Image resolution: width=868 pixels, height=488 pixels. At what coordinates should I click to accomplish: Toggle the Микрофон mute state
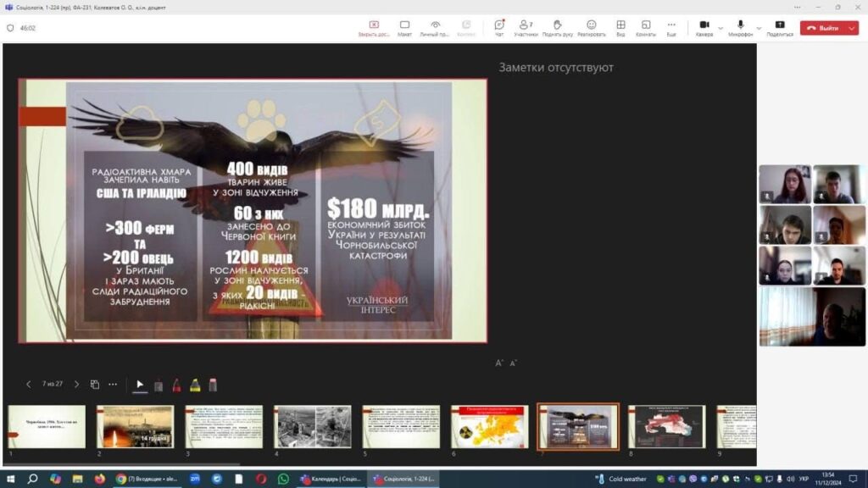740,28
